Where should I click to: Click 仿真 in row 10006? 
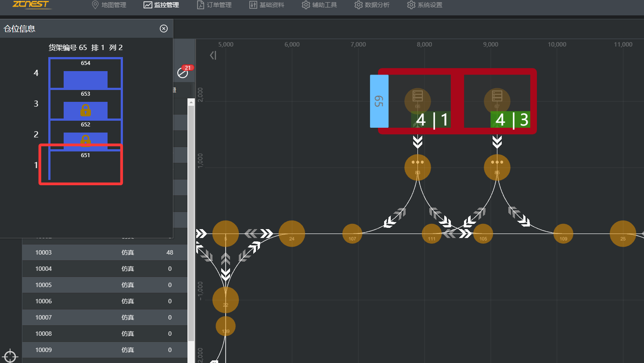coord(128,301)
